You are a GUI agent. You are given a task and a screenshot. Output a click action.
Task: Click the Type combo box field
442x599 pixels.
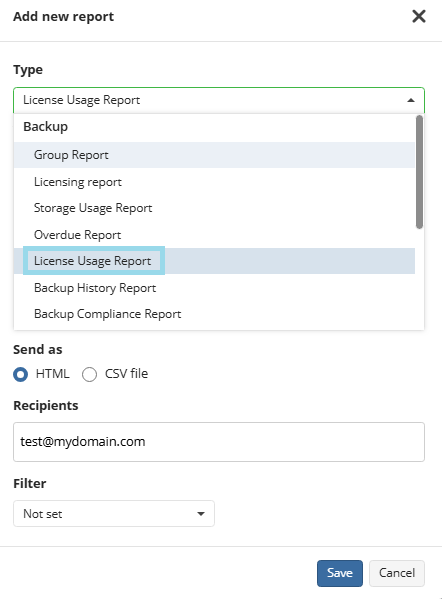click(219, 100)
